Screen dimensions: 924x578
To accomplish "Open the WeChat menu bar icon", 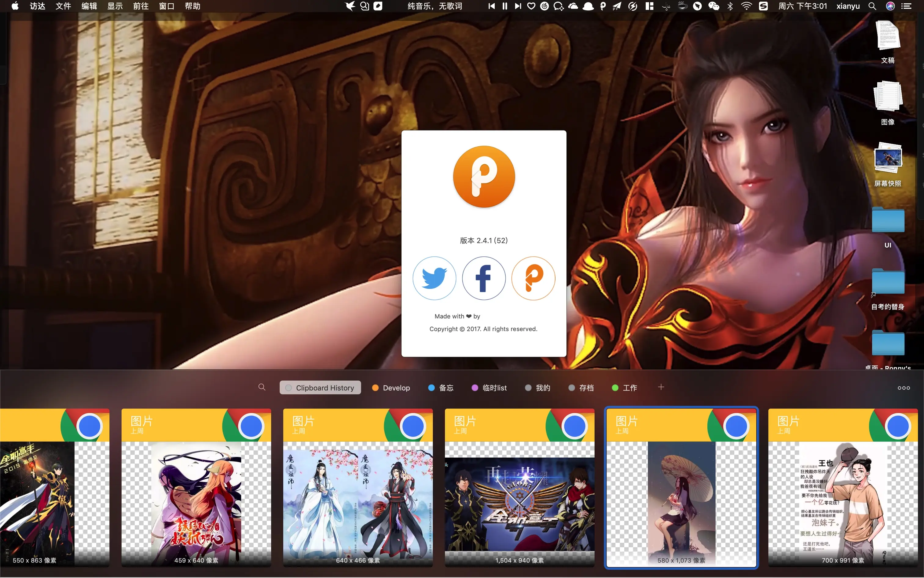I will click(713, 6).
